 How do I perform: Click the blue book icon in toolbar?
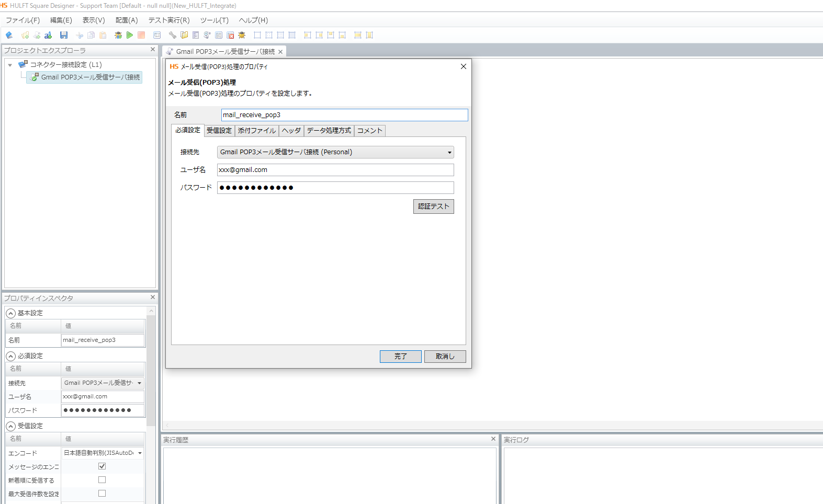point(9,35)
